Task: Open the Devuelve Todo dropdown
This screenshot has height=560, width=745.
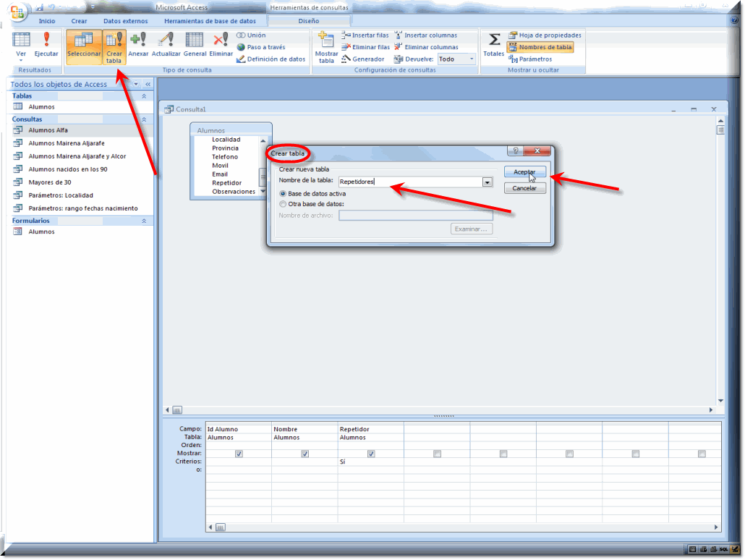Action: tap(472, 59)
